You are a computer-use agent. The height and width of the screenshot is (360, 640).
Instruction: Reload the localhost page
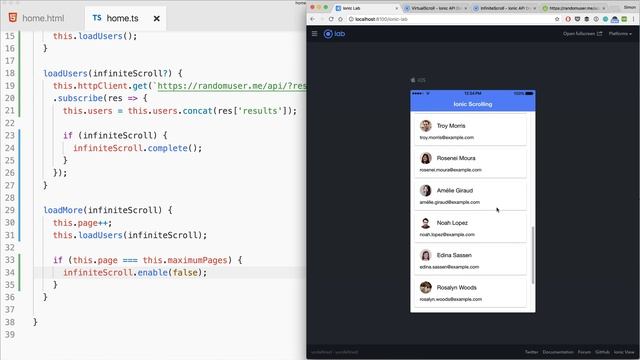coord(331,19)
